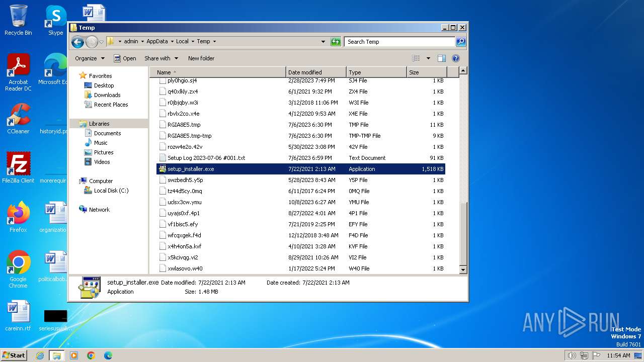Select Desktop in navigation pane
This screenshot has height=362, width=644.
pos(104,85)
